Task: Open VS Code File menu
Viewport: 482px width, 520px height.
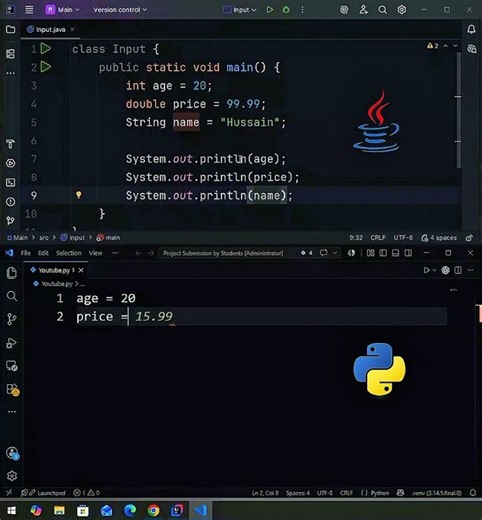Action: pos(26,253)
